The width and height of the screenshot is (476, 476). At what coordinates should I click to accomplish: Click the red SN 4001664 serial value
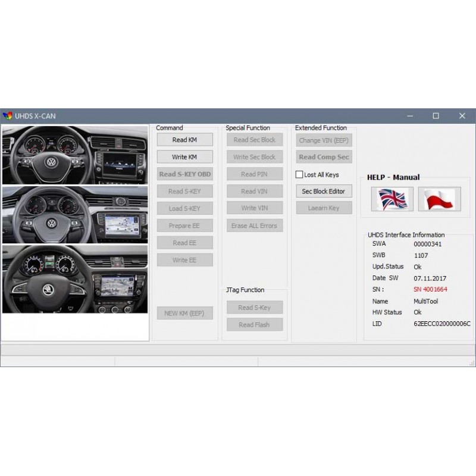point(430,290)
